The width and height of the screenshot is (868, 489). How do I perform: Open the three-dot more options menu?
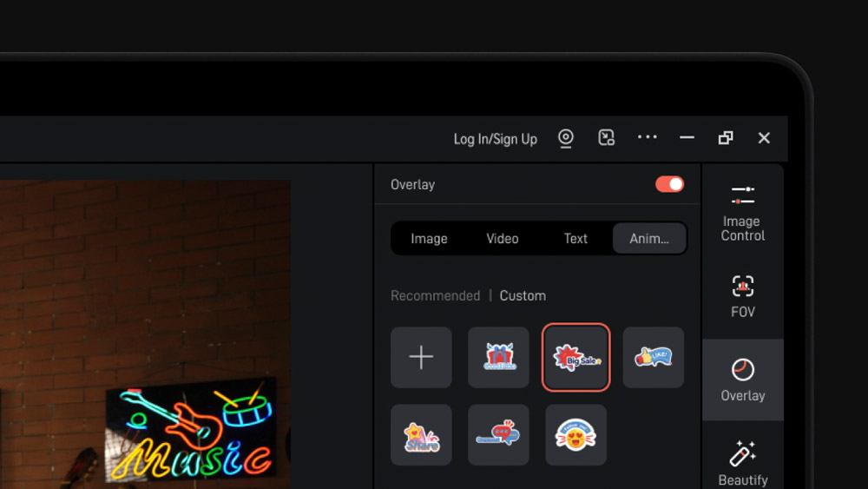coord(648,137)
